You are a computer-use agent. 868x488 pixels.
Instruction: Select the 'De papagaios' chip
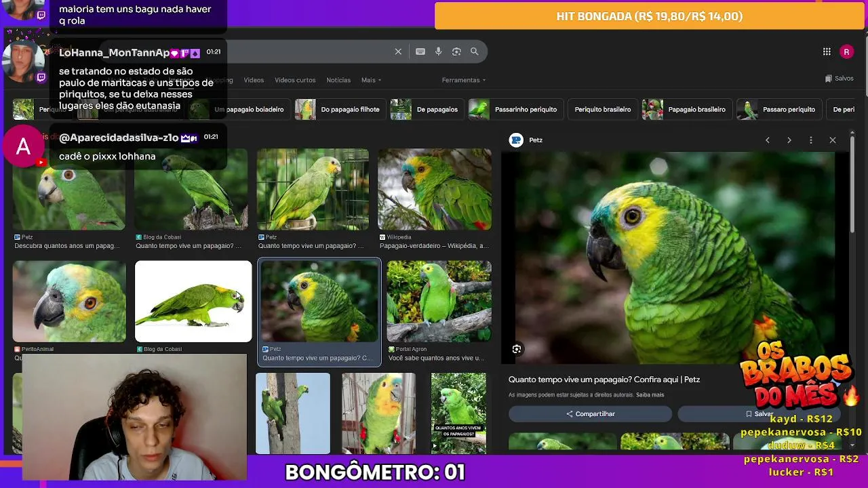point(426,109)
